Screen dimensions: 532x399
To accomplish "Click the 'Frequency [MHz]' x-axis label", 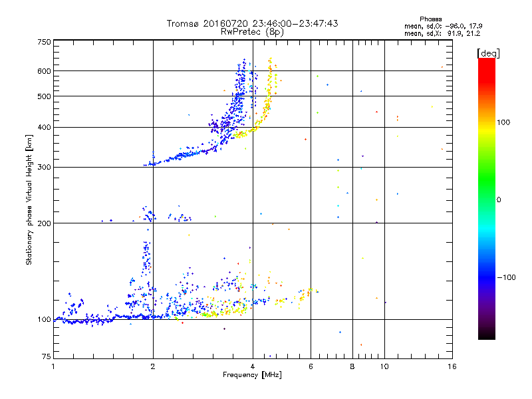I will [252, 375].
